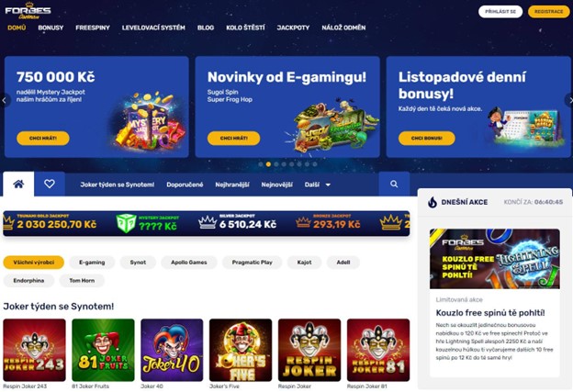Select the second carousel pagination dot

tap(268, 164)
